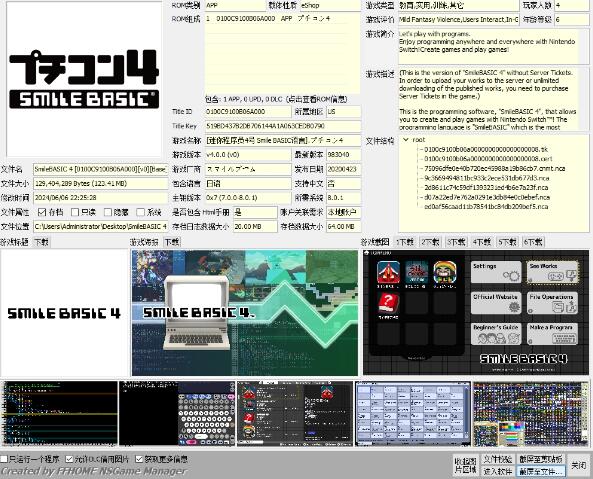
Task: Open the code editor screenshot thumbnail
Action: 59,414
